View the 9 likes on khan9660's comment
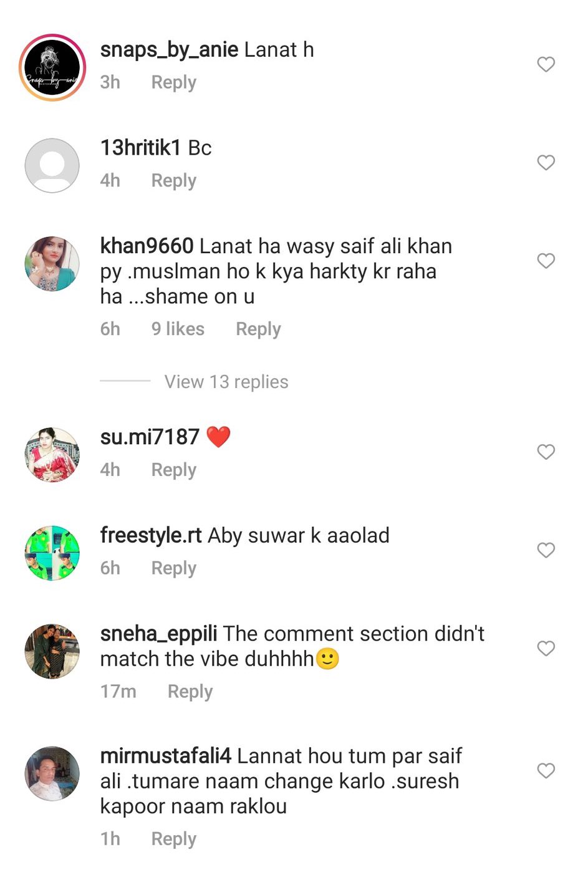 tap(178, 329)
